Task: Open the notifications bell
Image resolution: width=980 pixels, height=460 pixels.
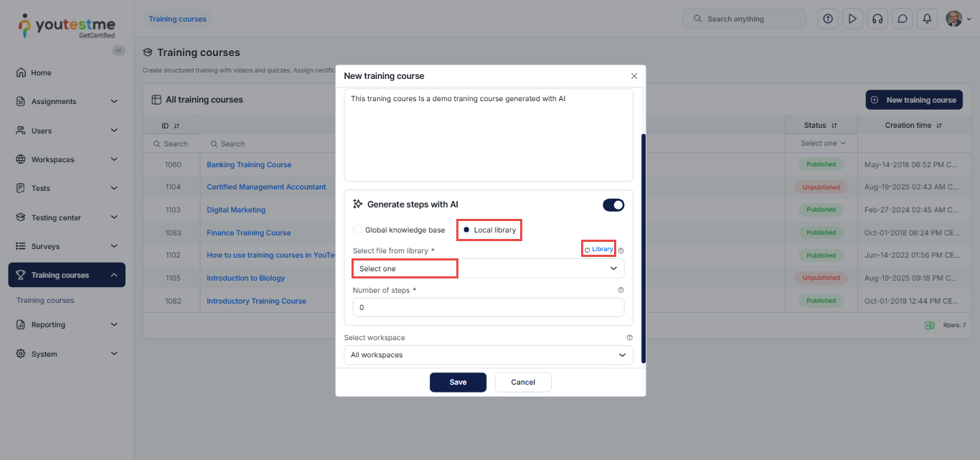Action: [927, 19]
